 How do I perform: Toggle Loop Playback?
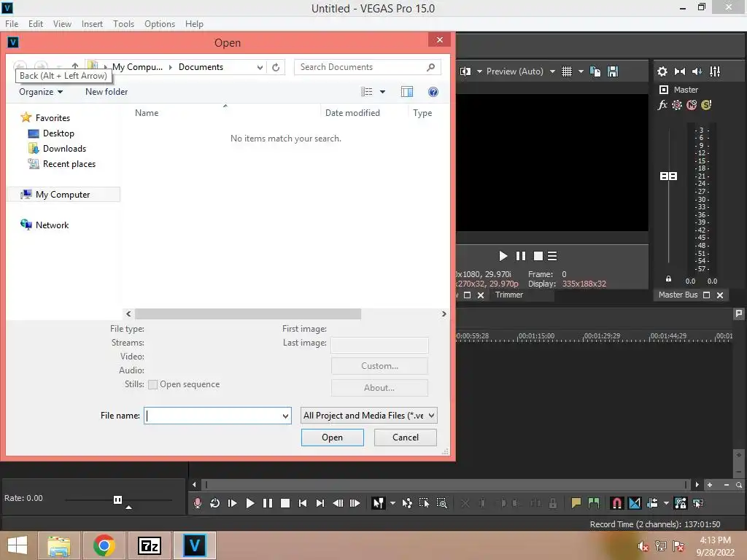[x=215, y=503]
